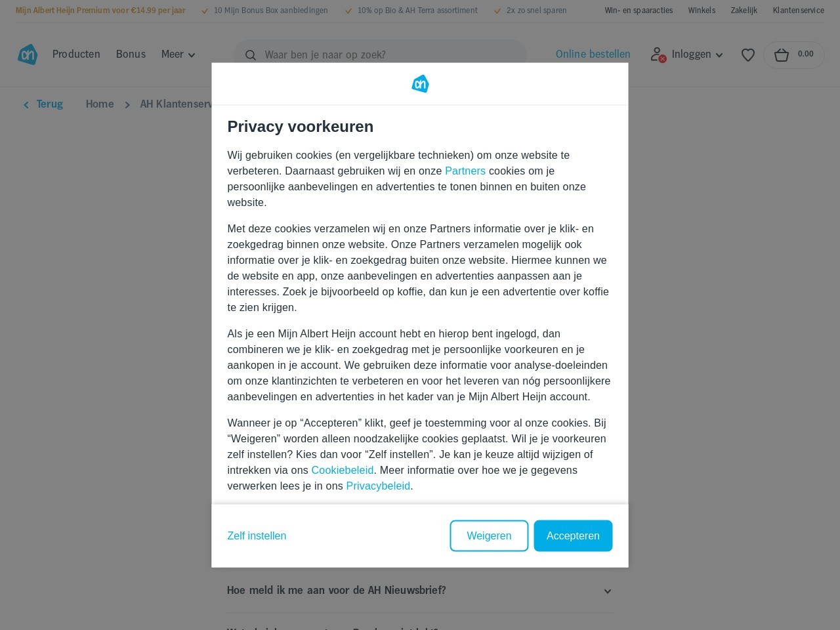Open the favorites heart icon
Screen dimensions: 840x630
[748, 55]
